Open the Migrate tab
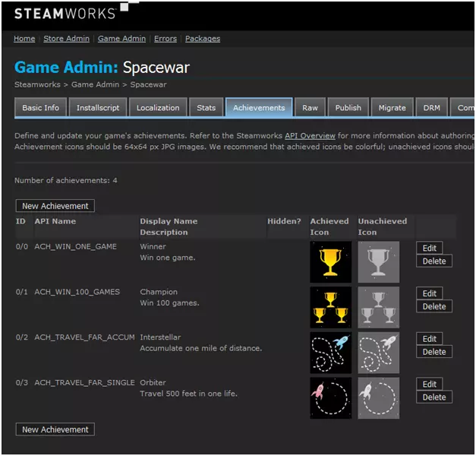Viewport: 476px width, 456px height. pyautogui.click(x=392, y=108)
